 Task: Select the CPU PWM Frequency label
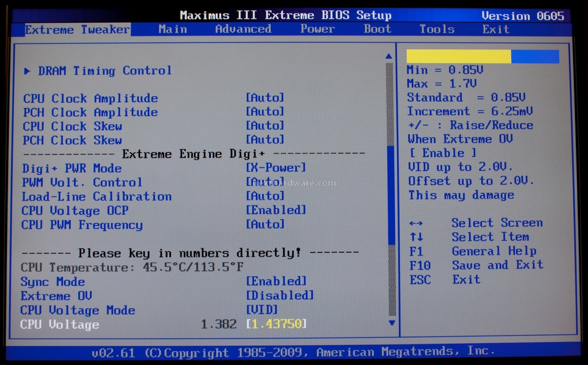click(82, 224)
